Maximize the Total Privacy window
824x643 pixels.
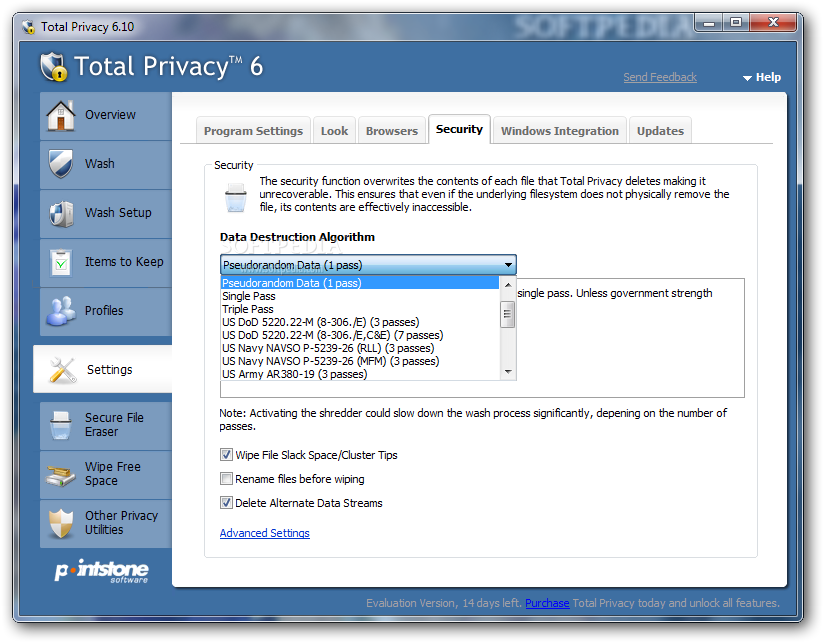pyautogui.click(x=736, y=23)
